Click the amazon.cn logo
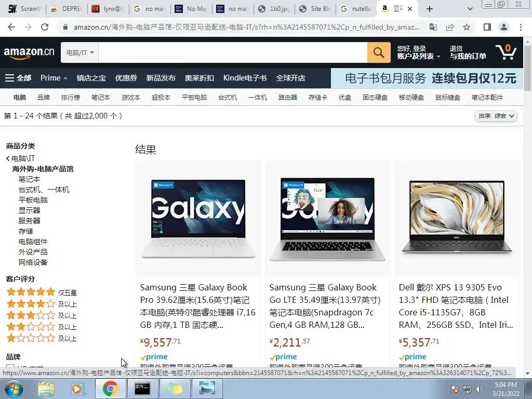 29,52
